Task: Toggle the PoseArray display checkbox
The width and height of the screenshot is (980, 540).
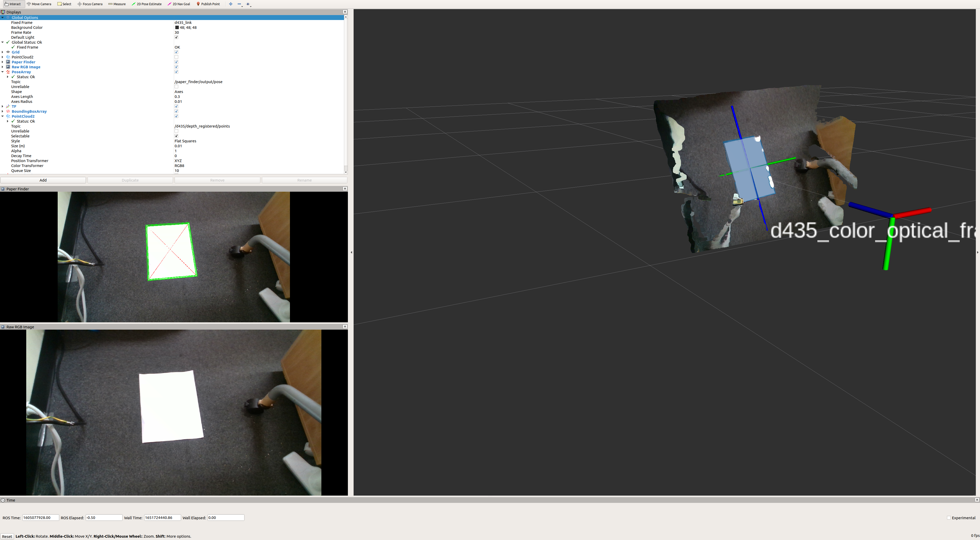Action: pos(176,72)
